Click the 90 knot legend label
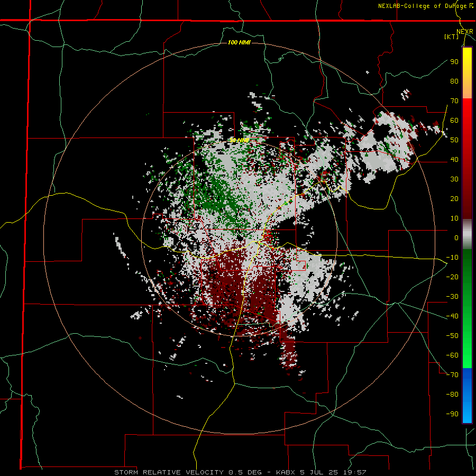This screenshot has width=476, height=476. pos(454,62)
